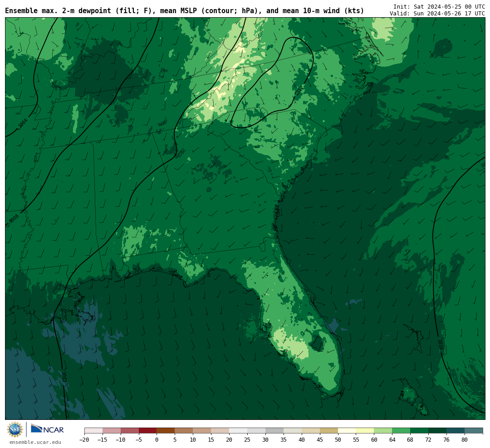The image size is (490, 448).
Task: Pick the slate teal above-80 swatch
Action: [474, 431]
